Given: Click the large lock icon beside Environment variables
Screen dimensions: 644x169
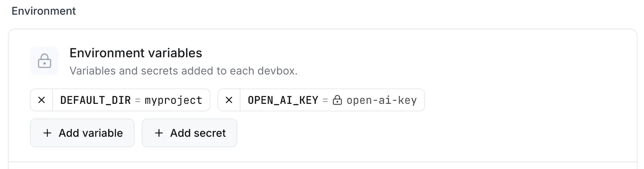Looking at the screenshot, I should 44,61.
